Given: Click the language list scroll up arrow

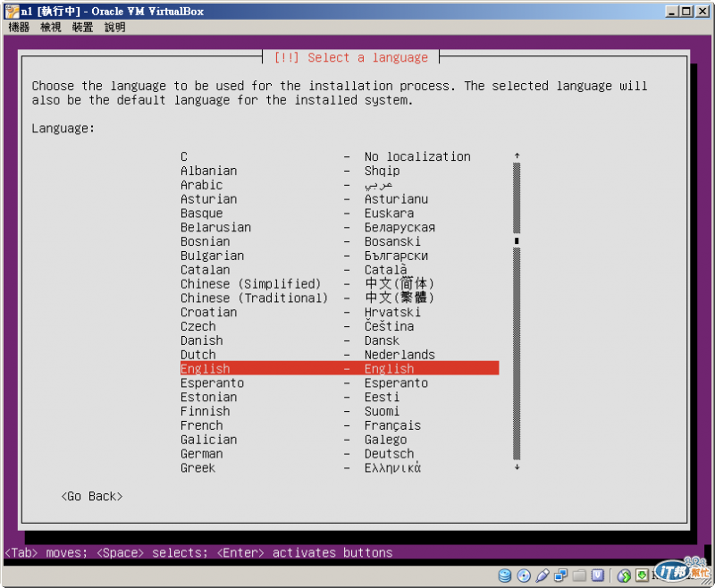Looking at the screenshot, I should (x=517, y=155).
